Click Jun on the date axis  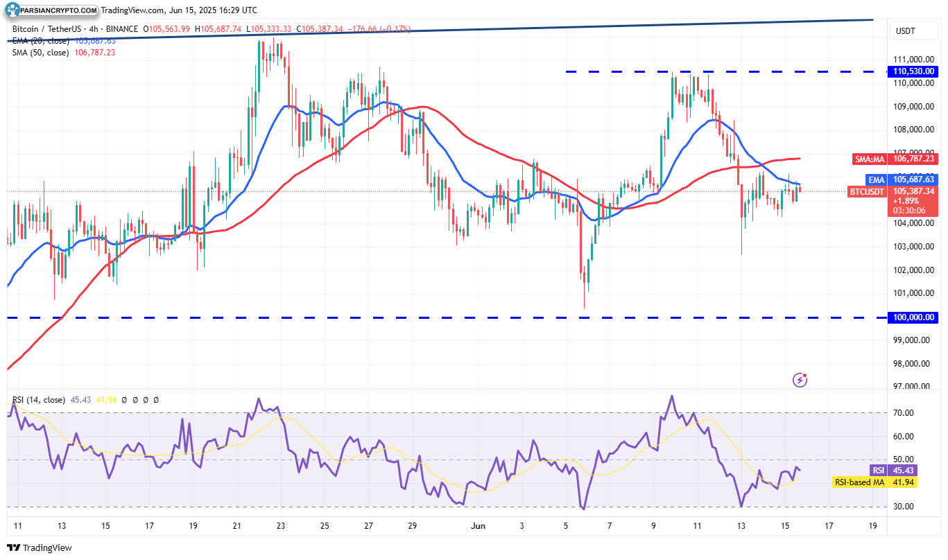tap(477, 526)
